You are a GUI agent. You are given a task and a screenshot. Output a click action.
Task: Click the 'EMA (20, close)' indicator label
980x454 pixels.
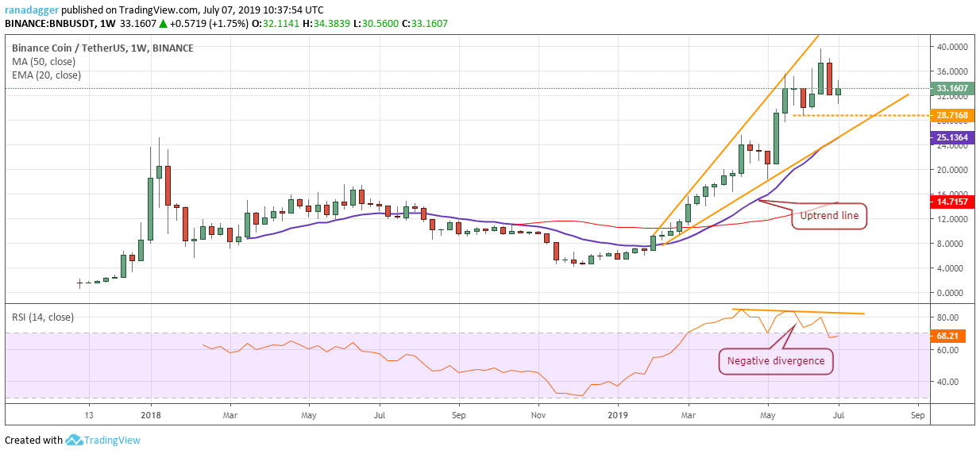[x=46, y=75]
